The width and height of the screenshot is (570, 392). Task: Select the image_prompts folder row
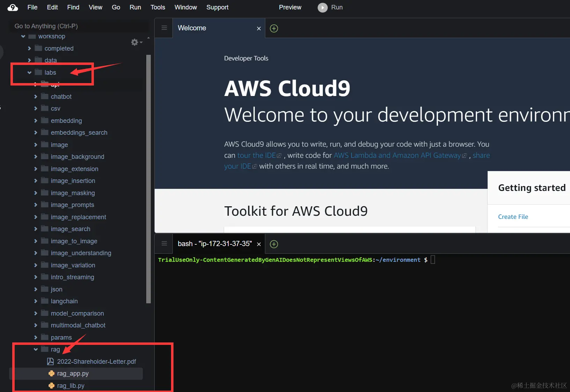pos(76,205)
